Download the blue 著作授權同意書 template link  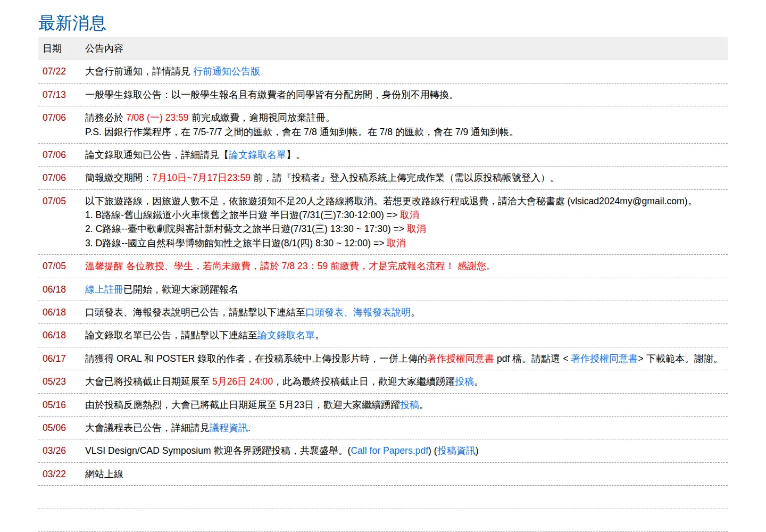604,359
